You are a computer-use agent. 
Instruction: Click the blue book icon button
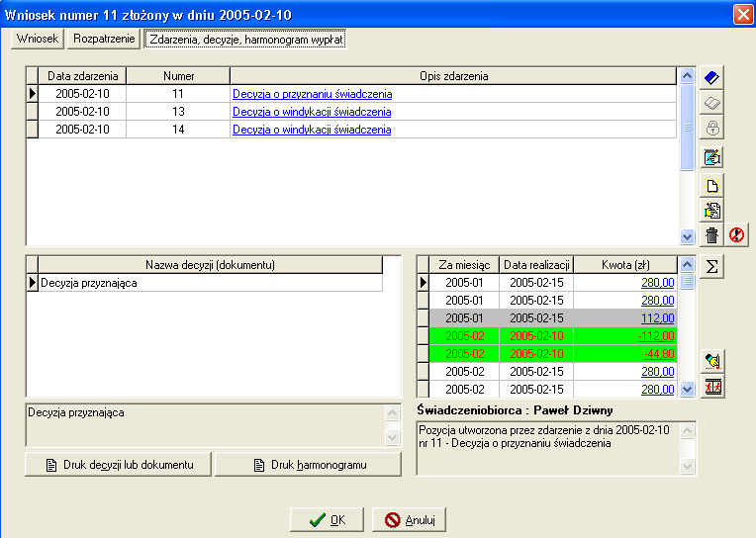point(711,77)
